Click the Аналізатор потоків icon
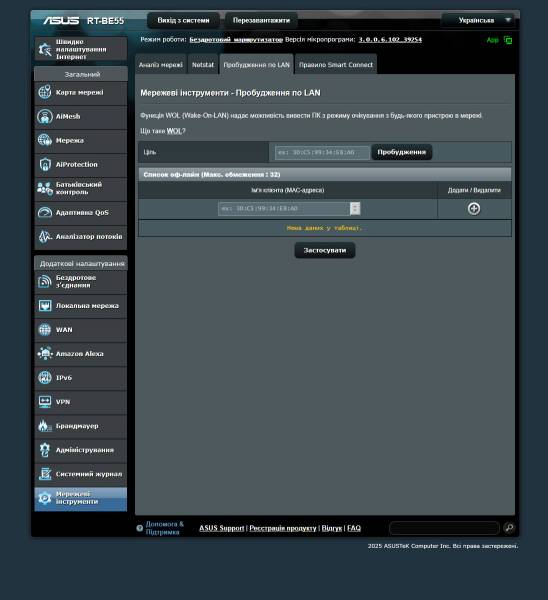The image size is (548, 600). [x=45, y=236]
